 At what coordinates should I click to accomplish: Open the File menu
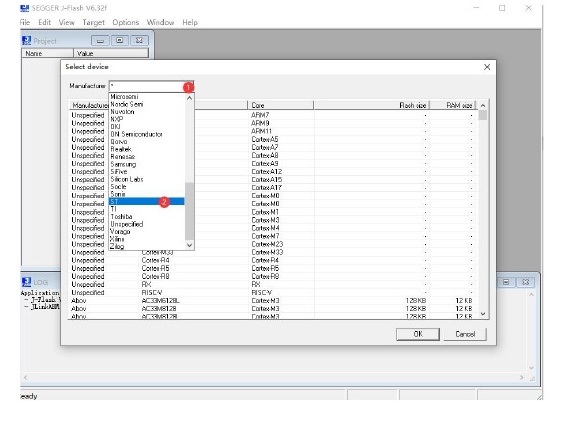[x=25, y=22]
